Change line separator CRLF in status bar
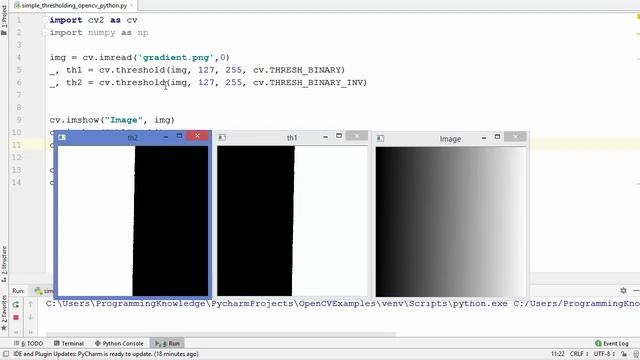Image resolution: width=640 pixels, height=360 pixels. [x=579, y=354]
